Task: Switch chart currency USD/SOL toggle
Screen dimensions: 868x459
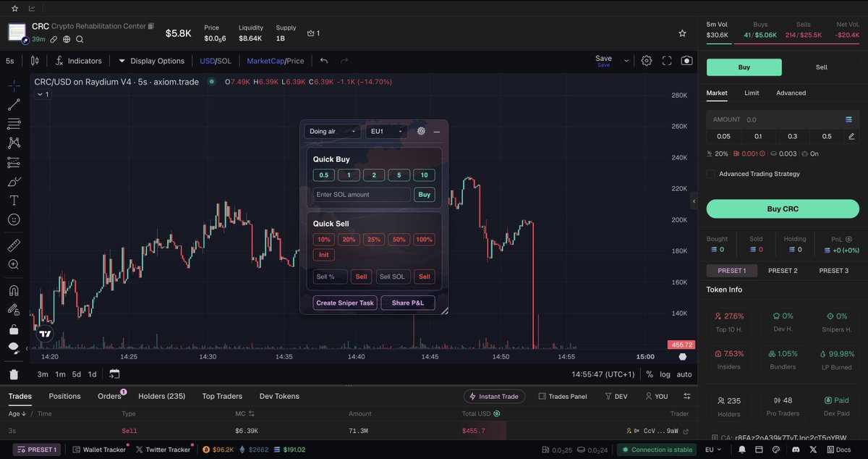Action: point(216,61)
